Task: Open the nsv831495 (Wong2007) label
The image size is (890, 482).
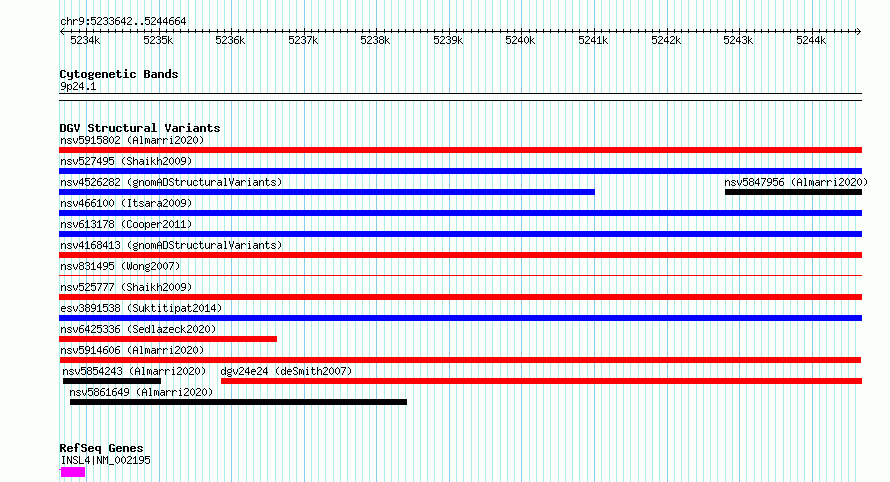Action: click(x=120, y=266)
